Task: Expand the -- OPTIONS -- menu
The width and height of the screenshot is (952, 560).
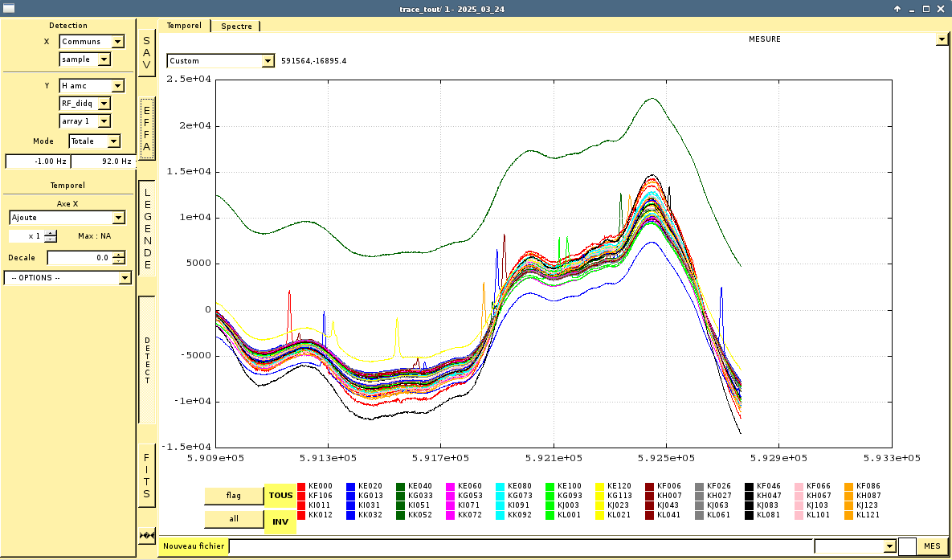Action: (x=124, y=278)
